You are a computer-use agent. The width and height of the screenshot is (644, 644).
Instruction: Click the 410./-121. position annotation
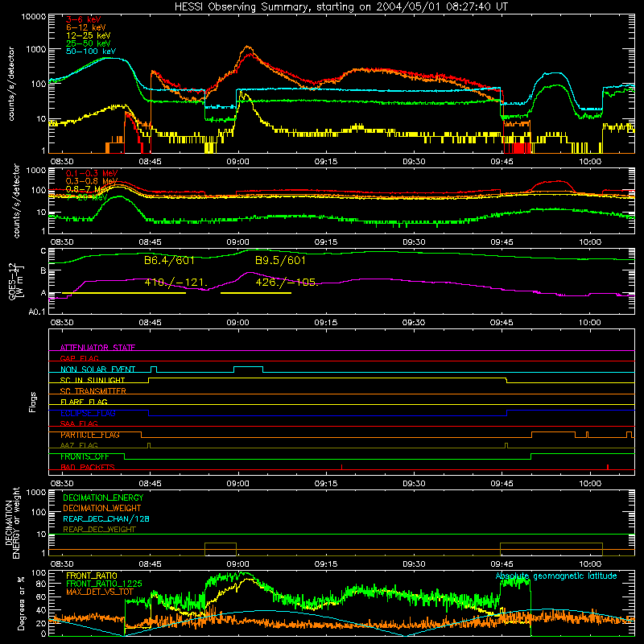175,283
